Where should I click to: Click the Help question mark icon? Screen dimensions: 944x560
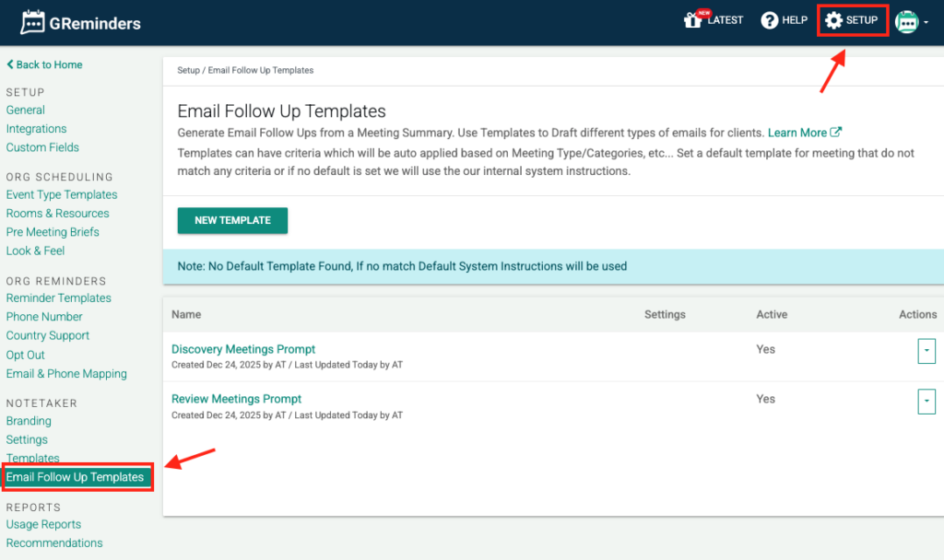770,20
